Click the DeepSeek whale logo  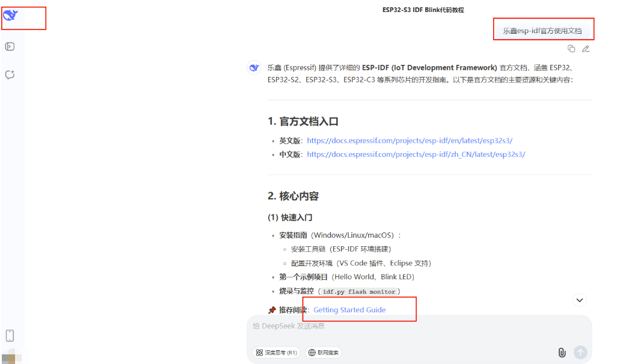tap(10, 15)
